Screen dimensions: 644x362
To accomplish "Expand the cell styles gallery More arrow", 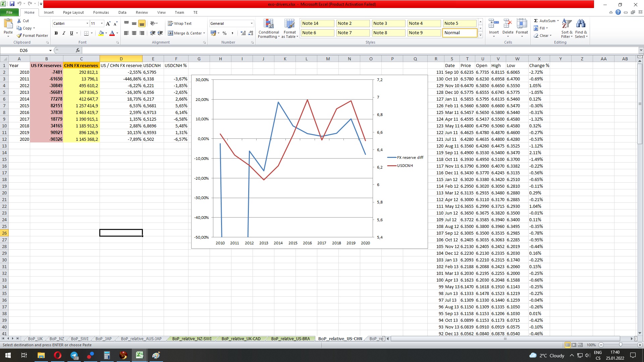I will click(x=480, y=35).
